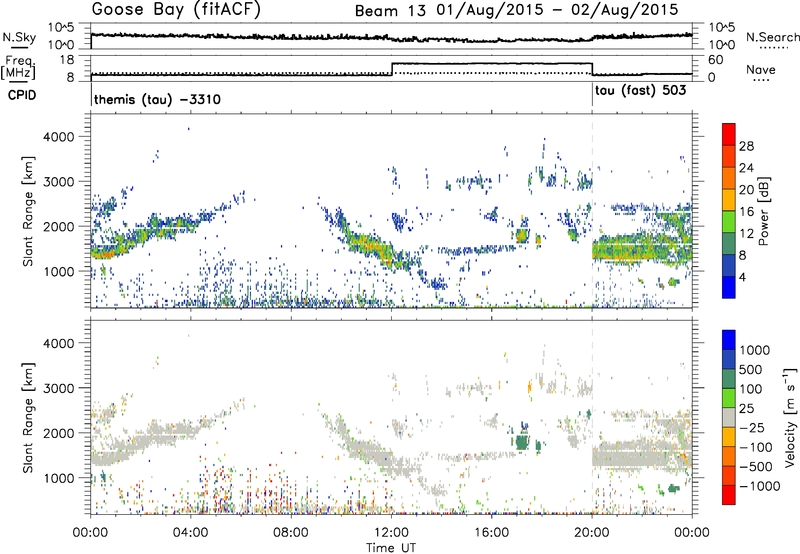Click the grey -25 to 25 Velocity segment
The height and width of the screenshot is (554, 800).
[x=729, y=417]
